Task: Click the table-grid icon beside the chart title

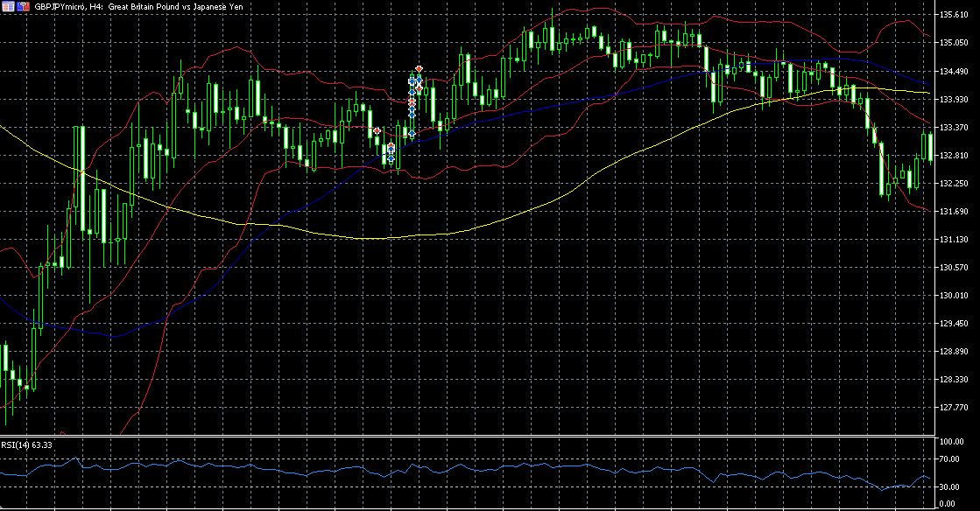Action: 8,6
